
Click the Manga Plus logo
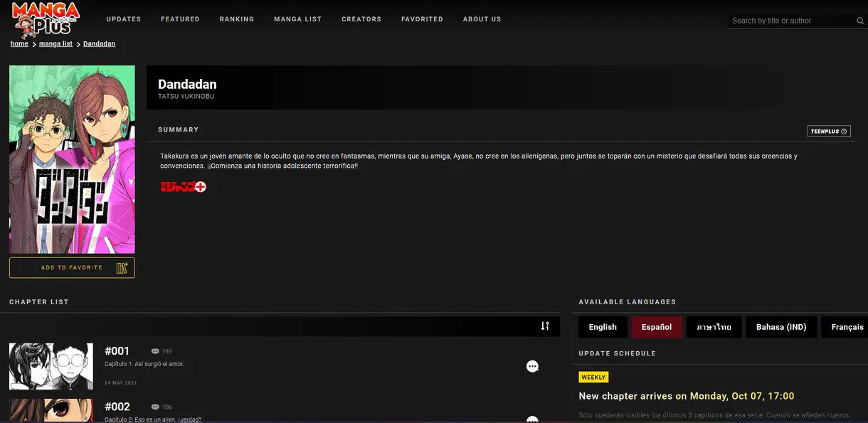[46, 18]
